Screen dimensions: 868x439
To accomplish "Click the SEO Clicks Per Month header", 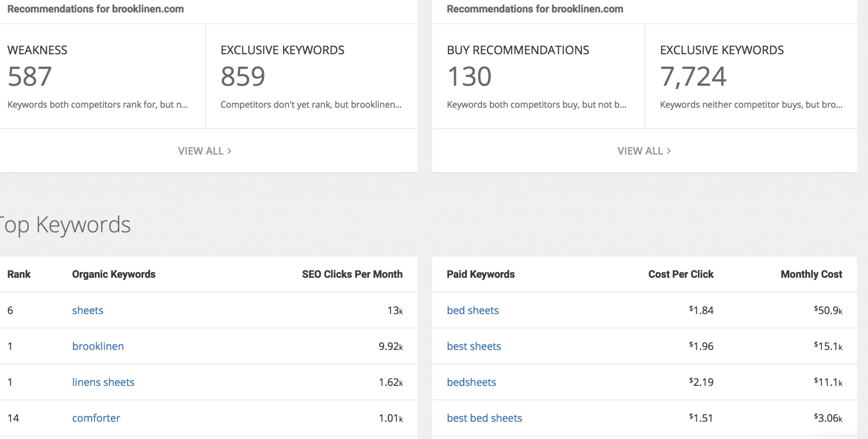I will (x=352, y=274).
